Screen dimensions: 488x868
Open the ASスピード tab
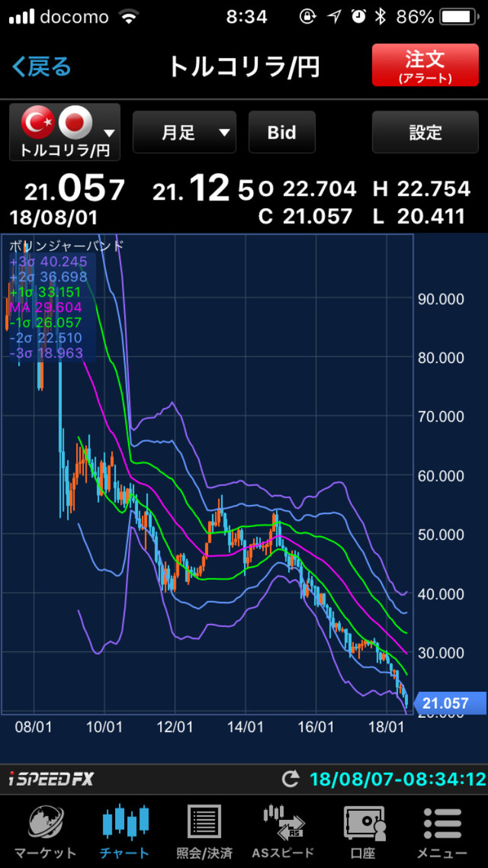[x=283, y=832]
